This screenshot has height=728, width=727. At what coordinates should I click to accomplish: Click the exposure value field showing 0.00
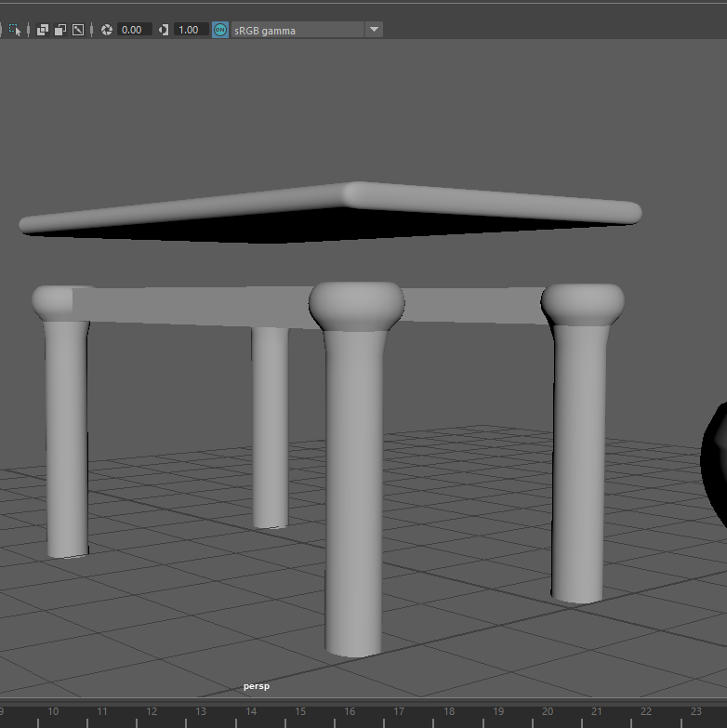(x=132, y=30)
